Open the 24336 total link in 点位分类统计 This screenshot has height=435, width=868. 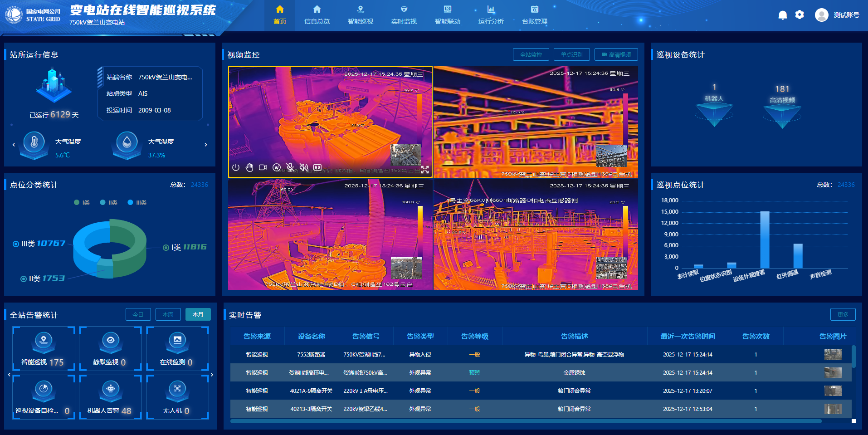(199, 185)
